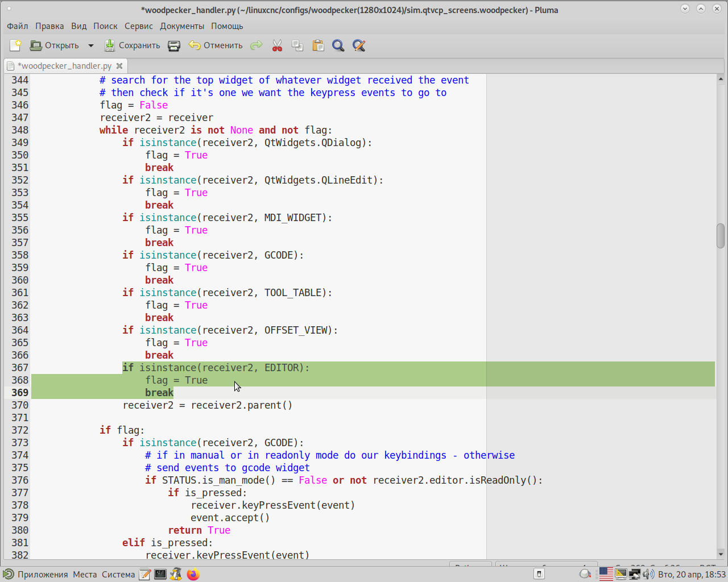Paste from clipboard using clipboard icon
Image resolution: width=728 pixels, height=582 pixels.
click(318, 45)
